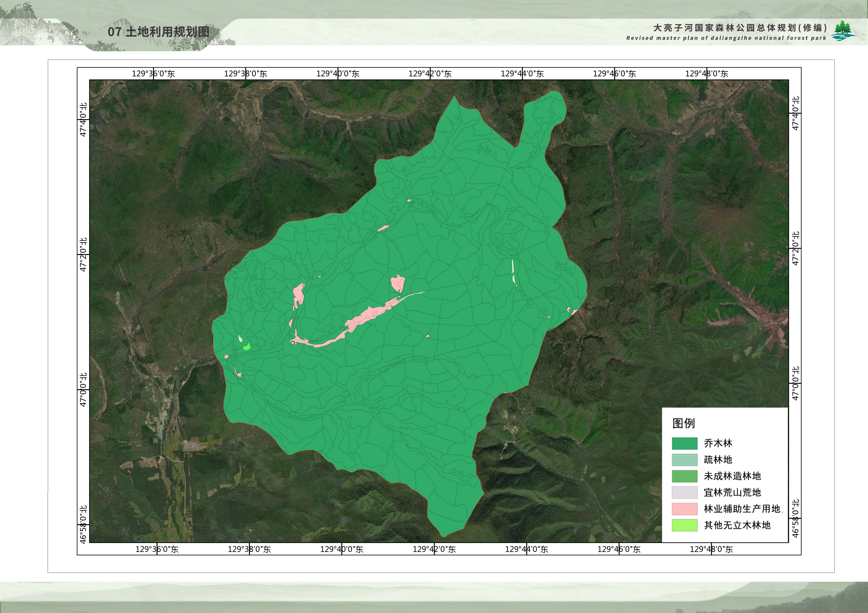
Task: Click the 129°42'0"东 label on top axis
Action: (x=430, y=74)
